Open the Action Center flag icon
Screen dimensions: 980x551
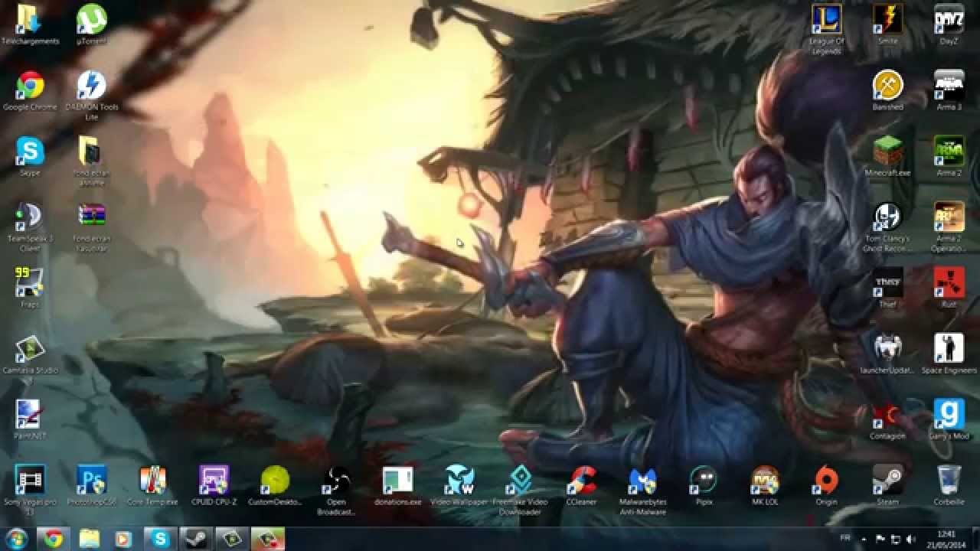click(880, 539)
